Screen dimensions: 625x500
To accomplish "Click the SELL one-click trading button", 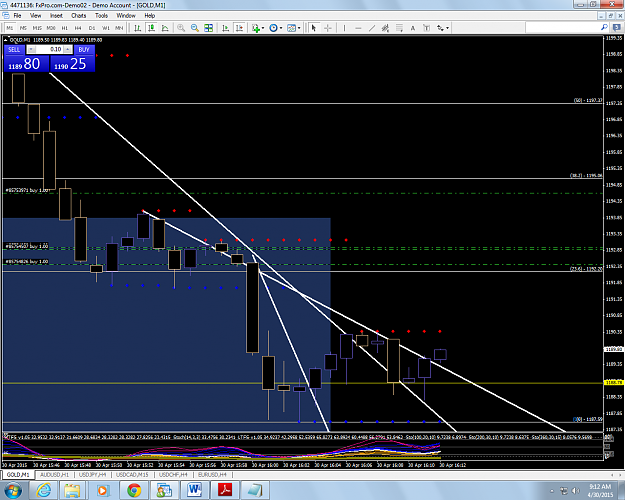I will click(14, 49).
